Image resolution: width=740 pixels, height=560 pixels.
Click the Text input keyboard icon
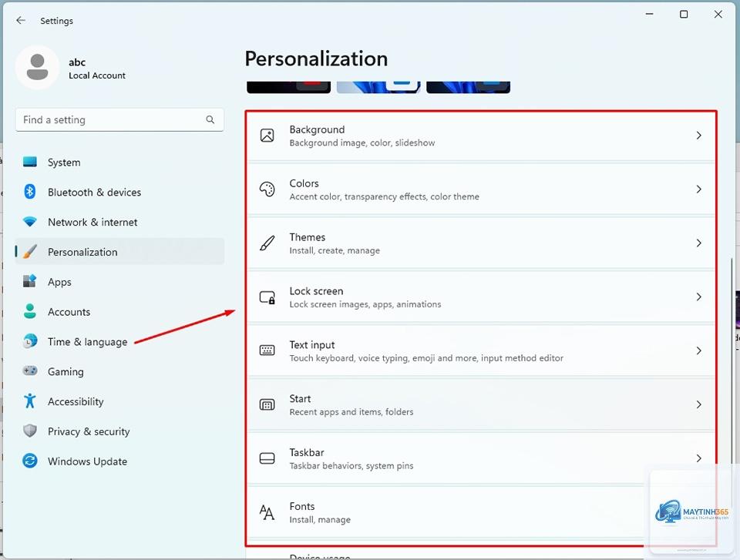tap(267, 350)
